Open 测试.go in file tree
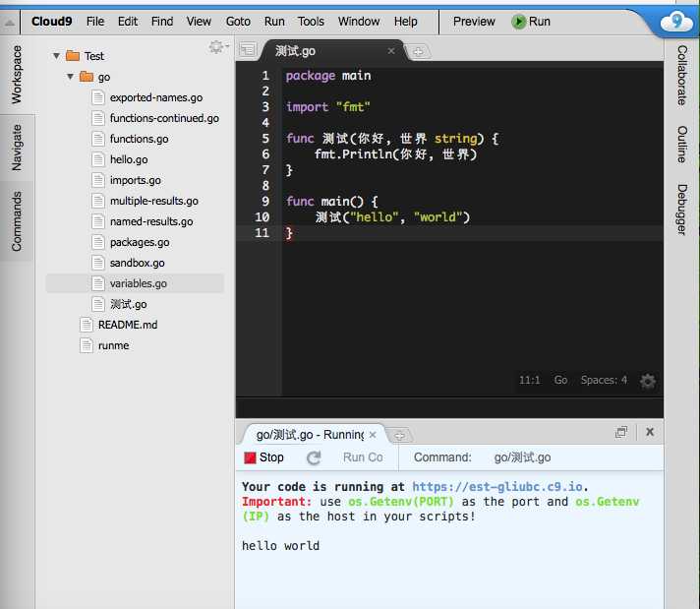The height and width of the screenshot is (609, 700). coord(128,304)
